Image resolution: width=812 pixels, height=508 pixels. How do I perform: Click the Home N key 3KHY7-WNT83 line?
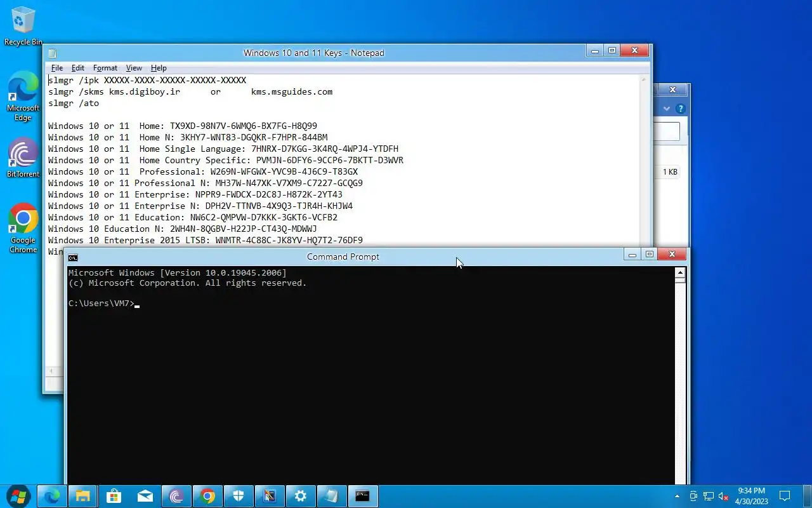coord(188,138)
